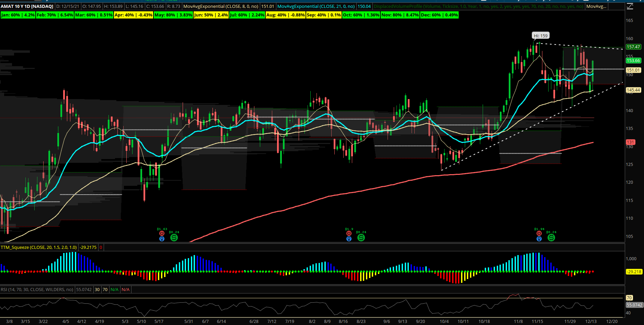This screenshot has width=644, height=325.
Task: Open MovAvgExponential (CLOSE, 21, 0, no) study label
Action: pos(316,6)
